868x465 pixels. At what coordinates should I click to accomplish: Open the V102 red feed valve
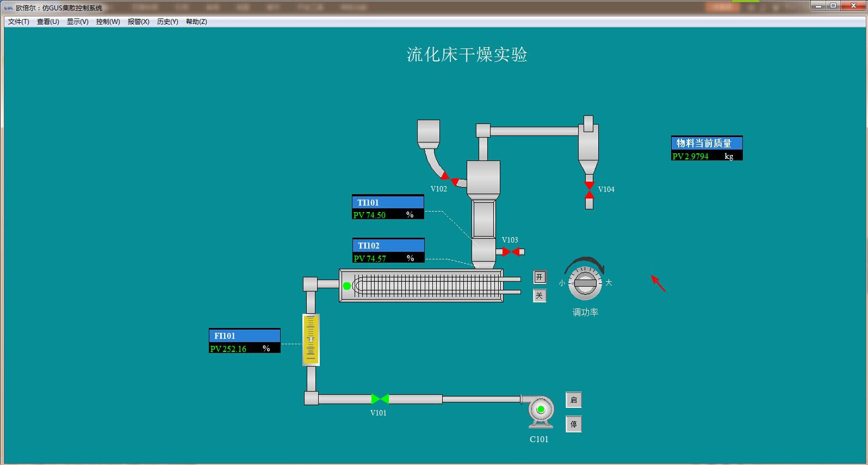[449, 178]
